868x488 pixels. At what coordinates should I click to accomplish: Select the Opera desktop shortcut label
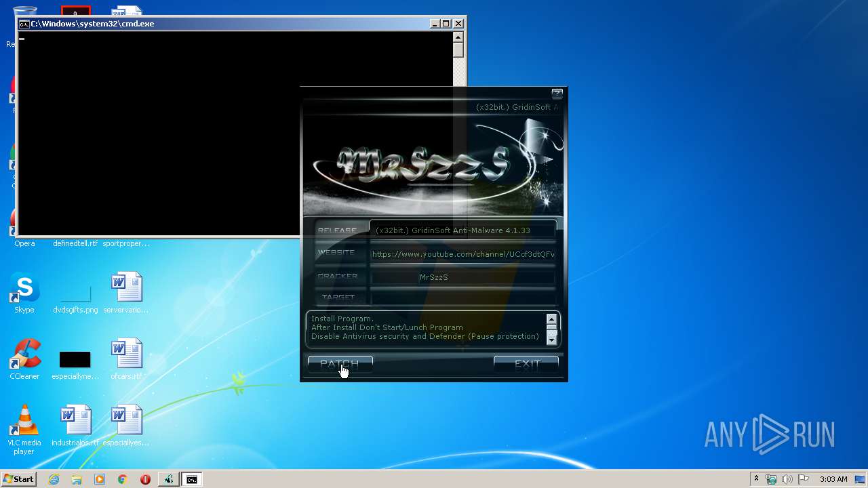24,243
